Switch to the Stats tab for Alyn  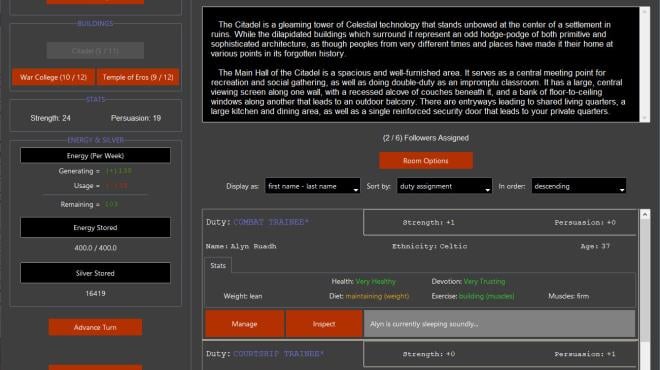[218, 266]
